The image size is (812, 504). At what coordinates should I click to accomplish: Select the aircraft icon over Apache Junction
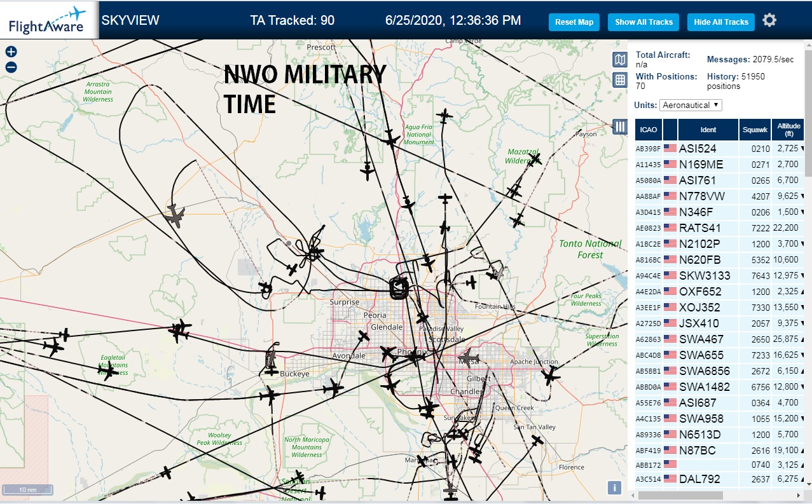tap(551, 376)
